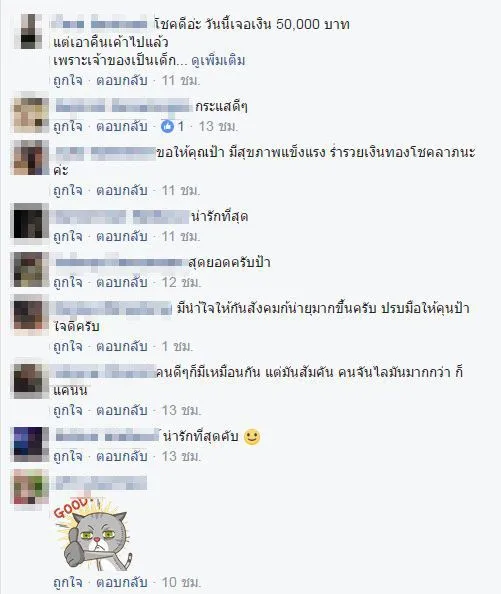Open blurred username above cat sticker

click(x=101, y=483)
